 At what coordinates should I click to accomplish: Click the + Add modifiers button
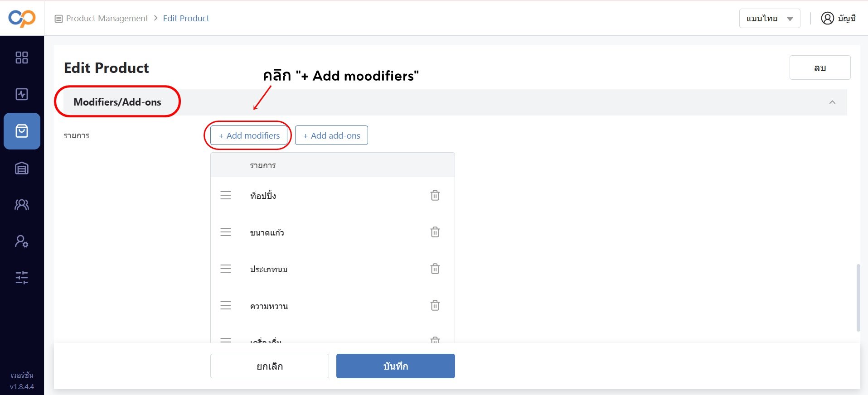coord(249,135)
